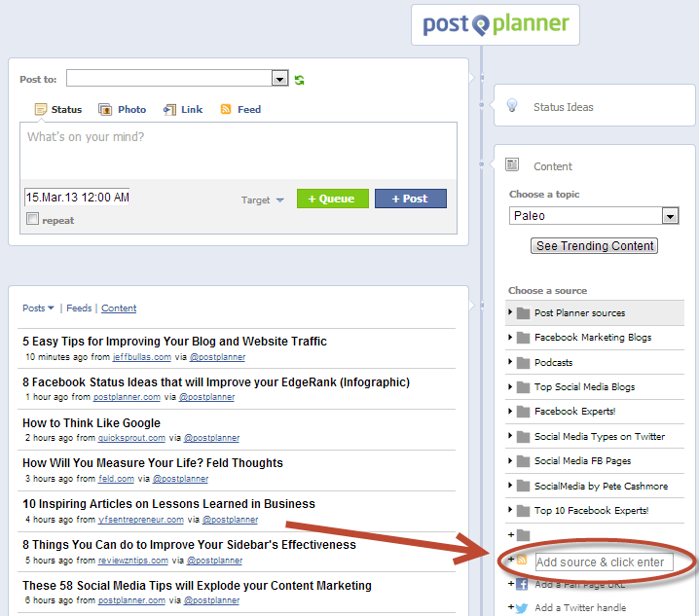Click the Content panel newspaper icon

point(512,164)
